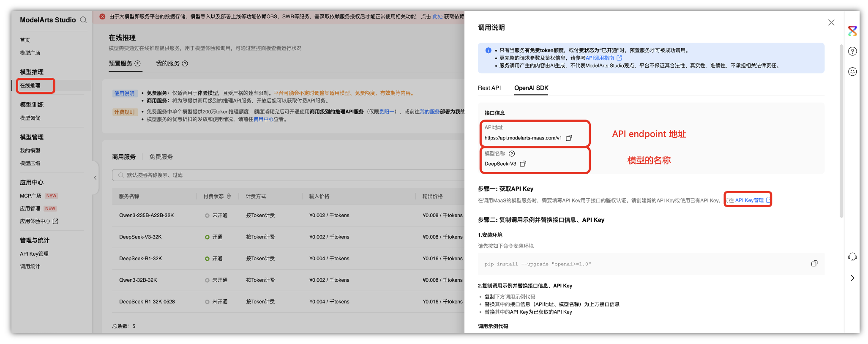
Task: Select the Qwen3-32B-32K service row
Action: pos(288,280)
